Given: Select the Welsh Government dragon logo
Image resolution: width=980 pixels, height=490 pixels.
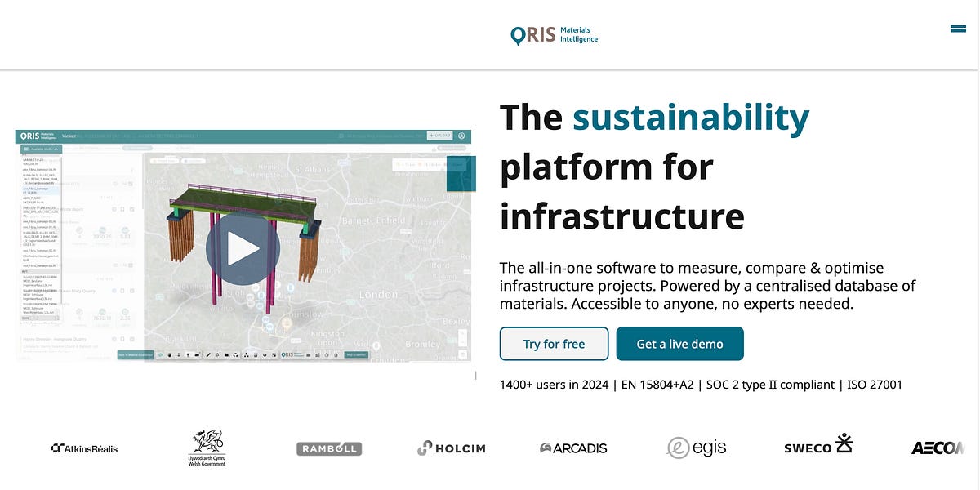Looking at the screenshot, I should (x=207, y=448).
